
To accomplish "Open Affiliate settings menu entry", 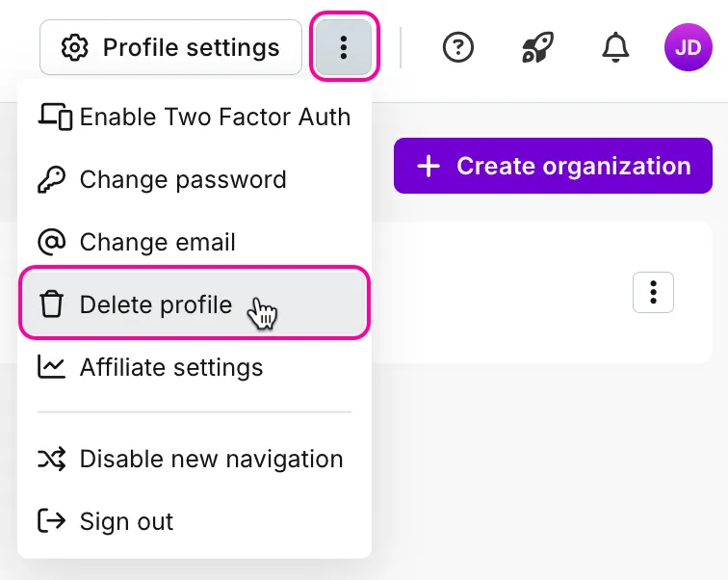I will coord(195,367).
